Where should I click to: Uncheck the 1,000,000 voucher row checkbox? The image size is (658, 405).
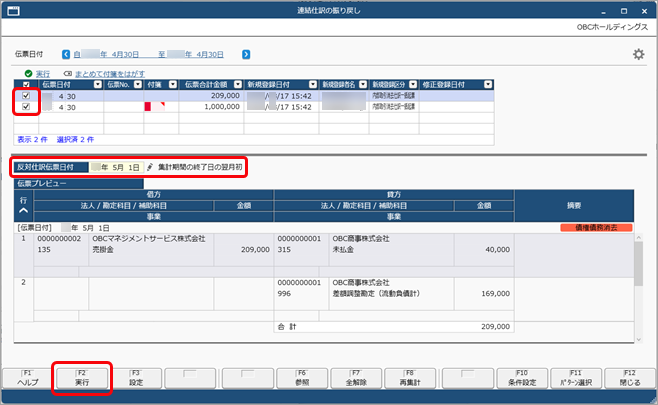coord(26,107)
